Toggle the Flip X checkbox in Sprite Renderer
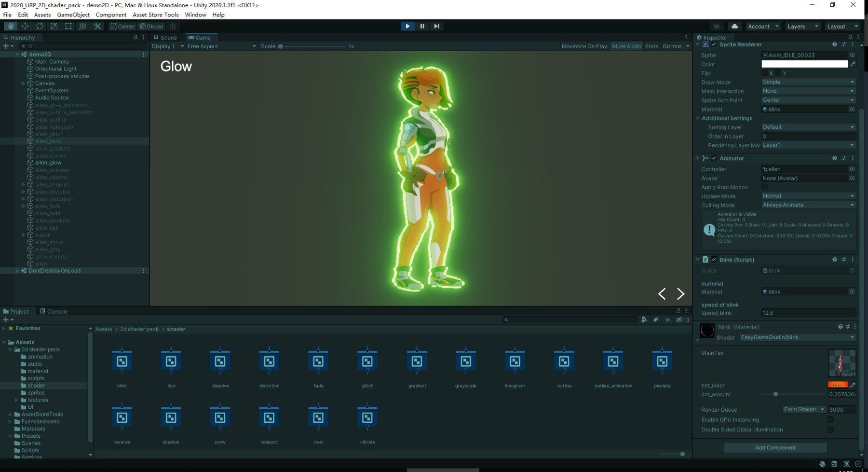The width and height of the screenshot is (868, 472). point(765,73)
